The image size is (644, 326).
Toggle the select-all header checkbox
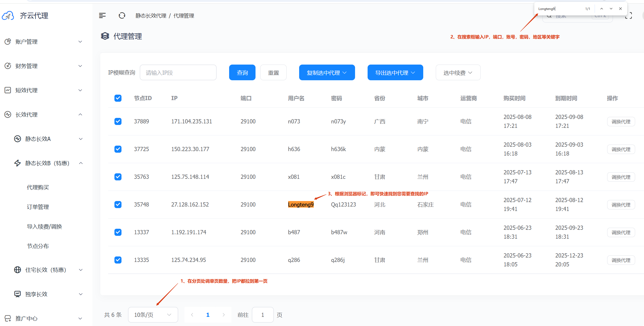click(x=118, y=98)
